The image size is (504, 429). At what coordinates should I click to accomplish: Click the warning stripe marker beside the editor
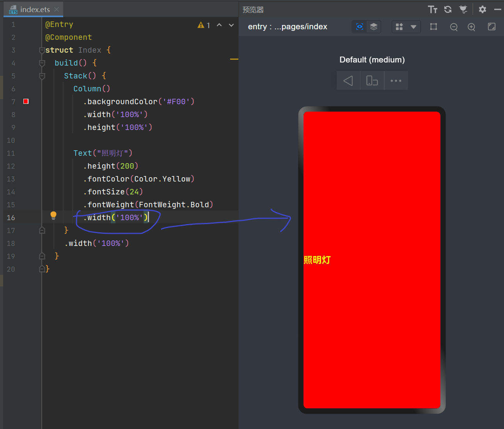click(234, 59)
